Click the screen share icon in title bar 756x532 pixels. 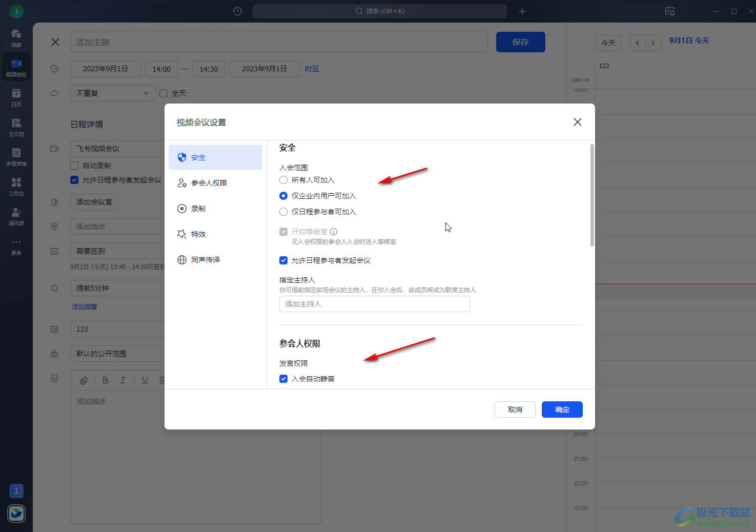(x=670, y=11)
